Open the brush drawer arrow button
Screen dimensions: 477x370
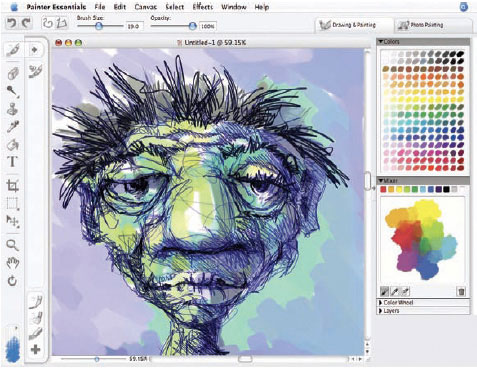pyautogui.click(x=34, y=50)
